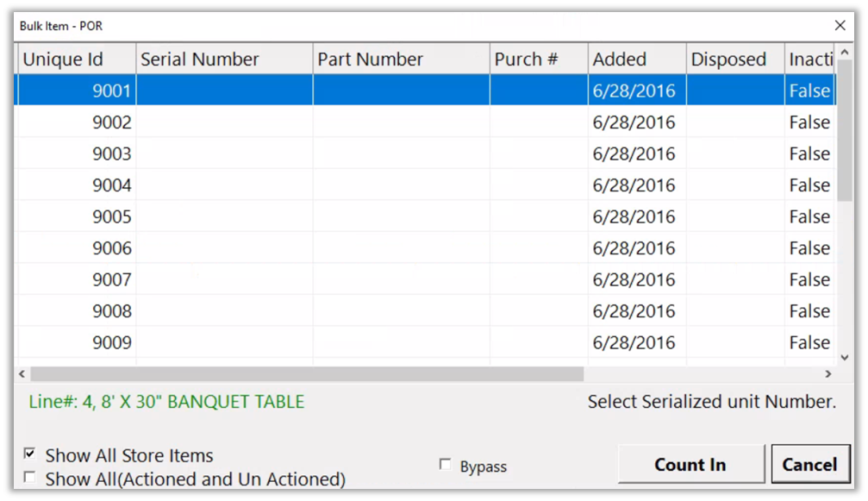Sort by Unique Id column header
This screenshot has height=501, width=868.
tap(76, 59)
